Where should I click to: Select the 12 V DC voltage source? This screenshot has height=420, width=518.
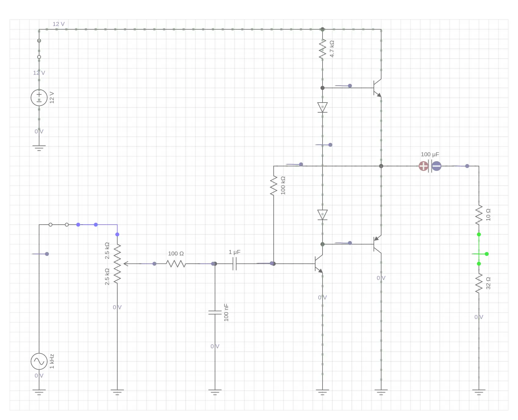tap(39, 98)
